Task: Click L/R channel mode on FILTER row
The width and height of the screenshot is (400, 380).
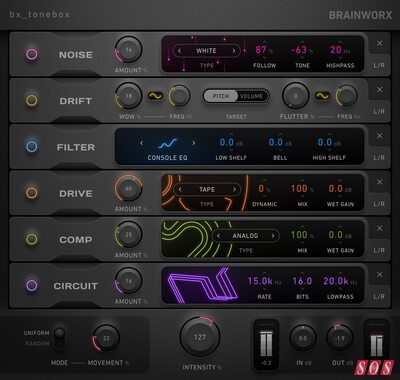Action: click(x=379, y=158)
